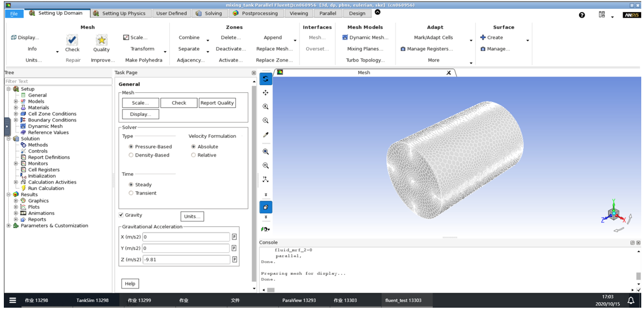The width and height of the screenshot is (644, 311).
Task: Switch to the Setting Up Physics tab
Action: point(119,13)
